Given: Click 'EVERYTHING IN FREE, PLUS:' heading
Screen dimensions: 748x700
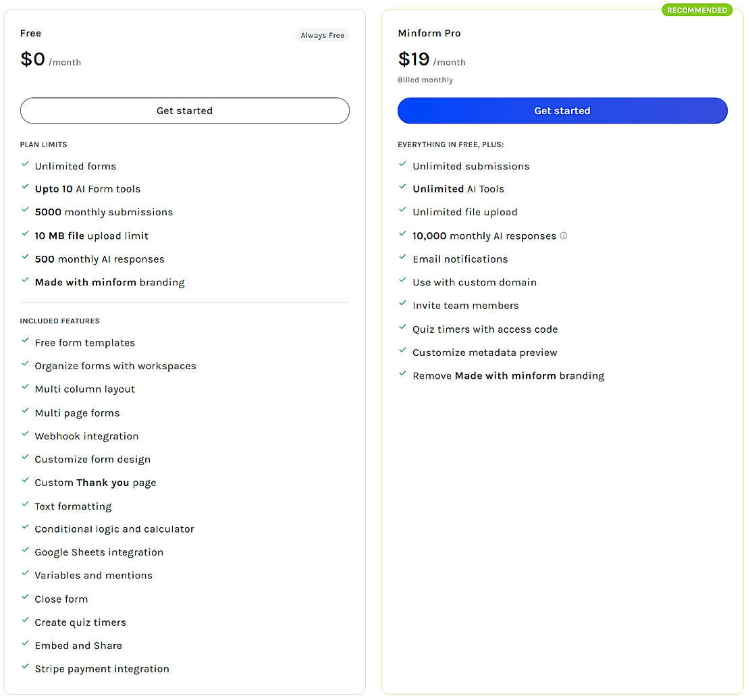Looking at the screenshot, I should 451,144.
